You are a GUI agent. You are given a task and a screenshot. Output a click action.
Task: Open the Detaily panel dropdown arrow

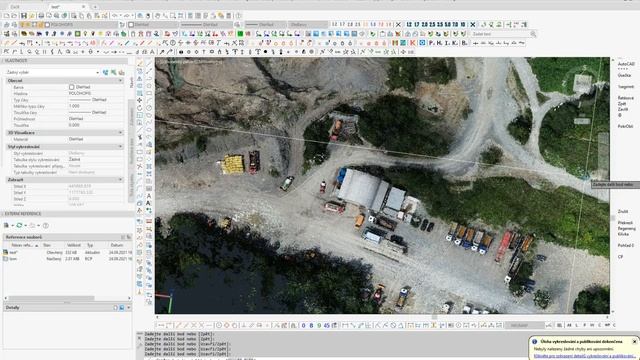coord(129,307)
